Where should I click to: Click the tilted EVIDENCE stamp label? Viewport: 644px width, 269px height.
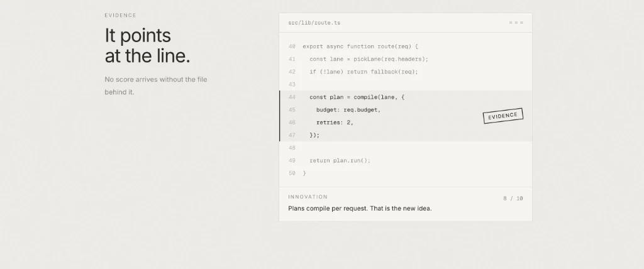pyautogui.click(x=502, y=116)
